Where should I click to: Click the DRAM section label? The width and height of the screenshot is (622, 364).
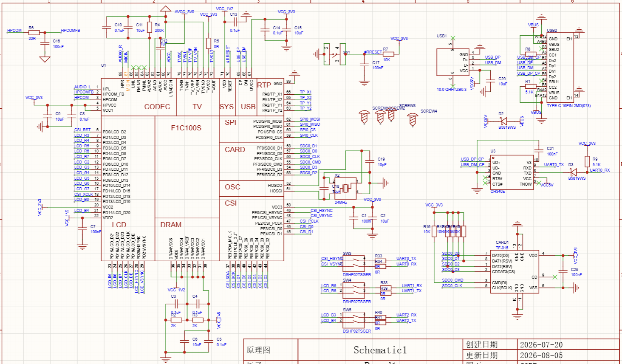click(x=171, y=225)
